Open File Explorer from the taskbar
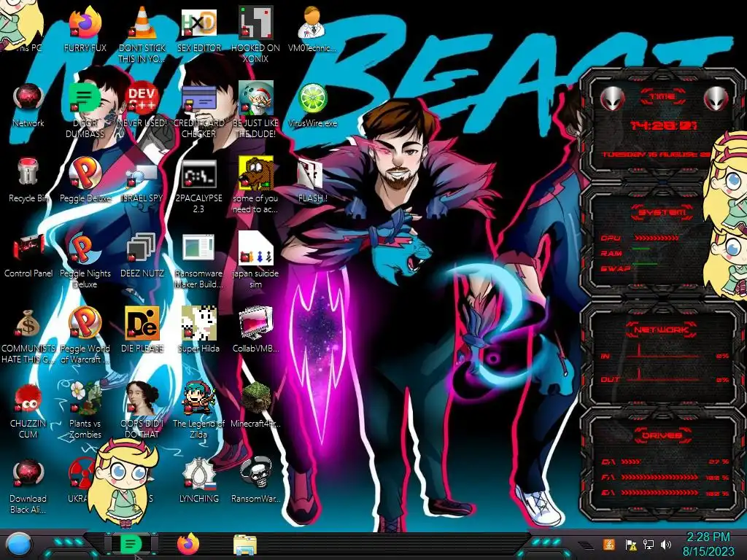 245,545
